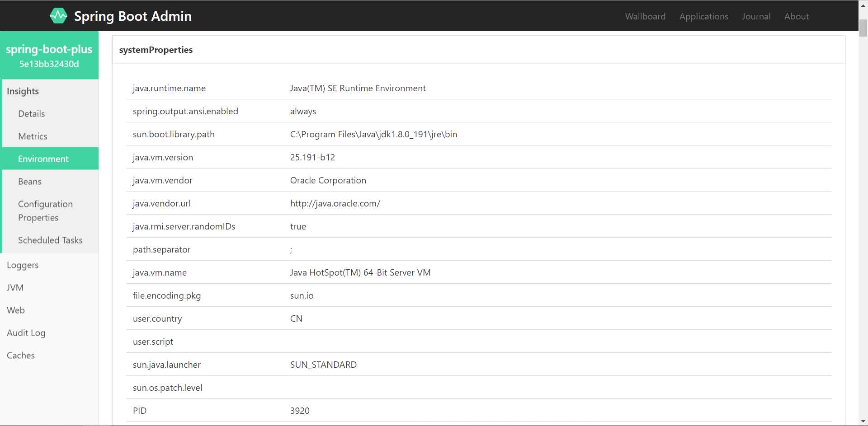Select the sun.java.launcher property key
Screen dimensions: 868x426
coord(166,365)
